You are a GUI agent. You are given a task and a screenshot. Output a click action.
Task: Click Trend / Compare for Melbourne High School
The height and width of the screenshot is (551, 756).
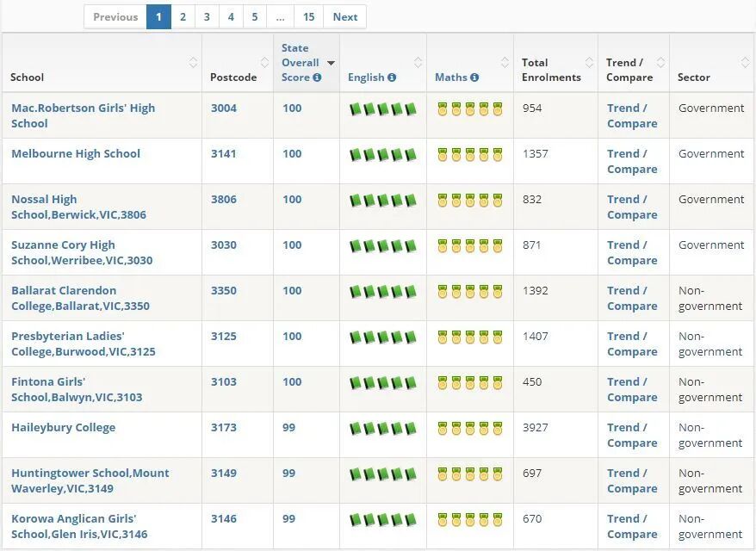click(632, 162)
